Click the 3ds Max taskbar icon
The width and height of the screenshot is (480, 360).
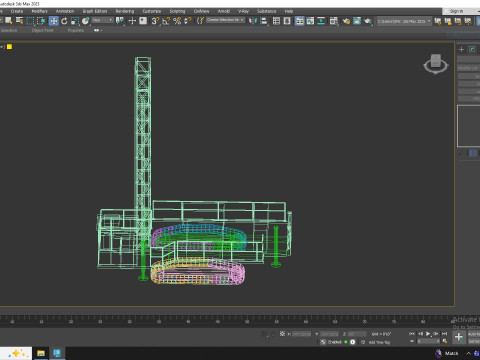coord(57,353)
